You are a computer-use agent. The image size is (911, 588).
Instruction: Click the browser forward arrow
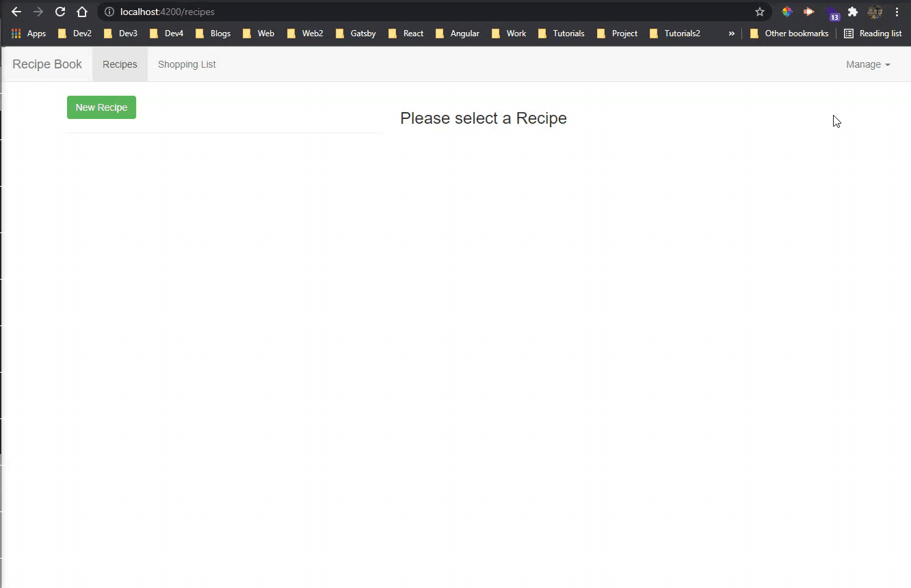click(x=38, y=12)
